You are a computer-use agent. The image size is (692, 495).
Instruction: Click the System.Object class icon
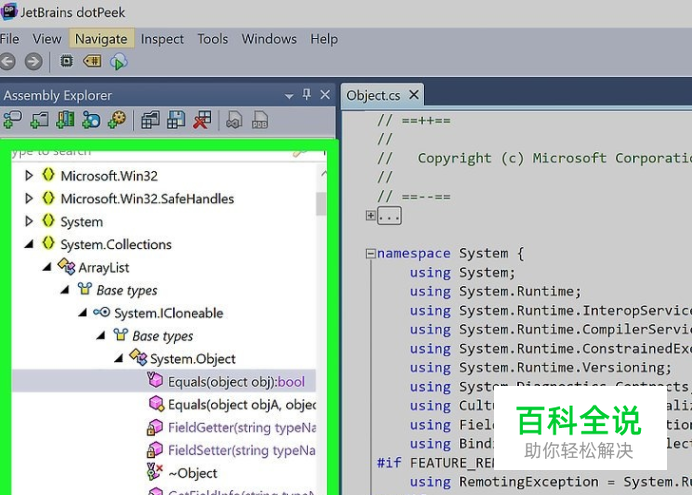(138, 357)
